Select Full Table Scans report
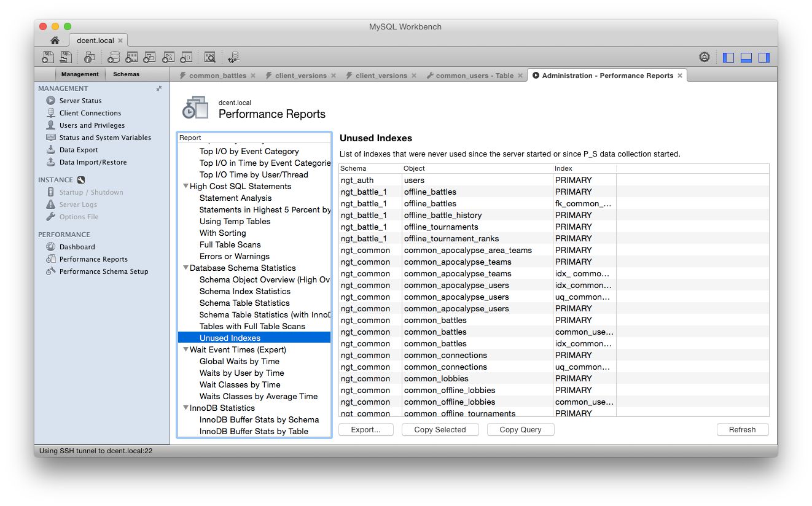812x506 pixels. tap(230, 244)
